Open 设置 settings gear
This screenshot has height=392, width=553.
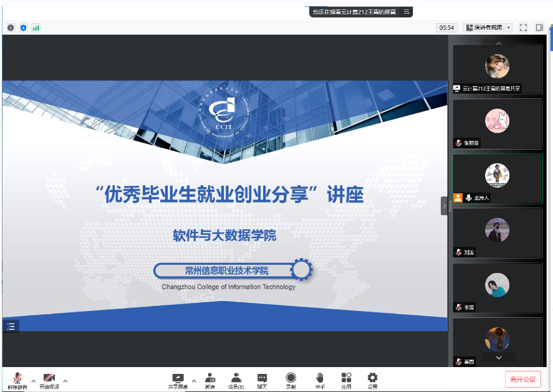372,381
